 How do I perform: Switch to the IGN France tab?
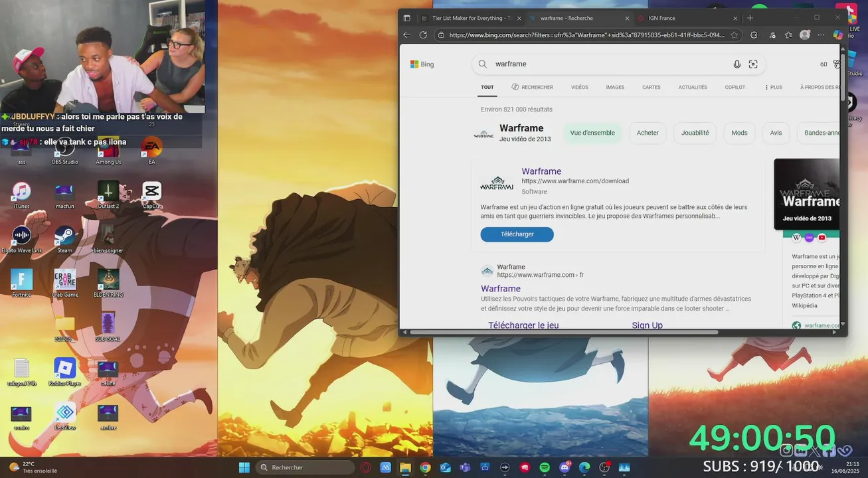pos(687,18)
